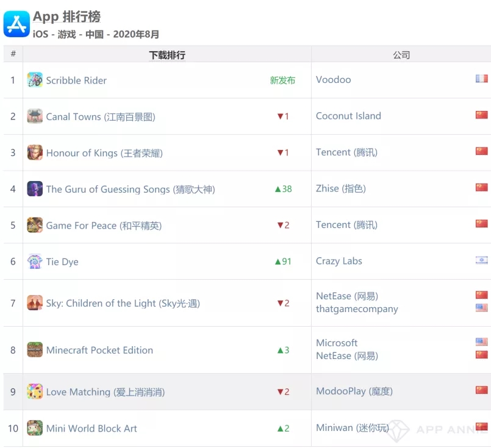Click the Honour of Kings game icon

click(35, 152)
